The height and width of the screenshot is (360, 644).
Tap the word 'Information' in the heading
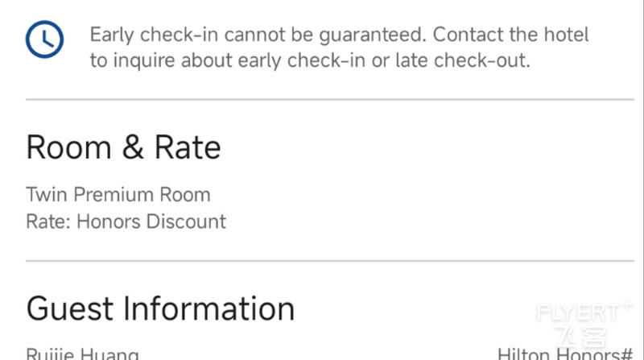click(208, 308)
